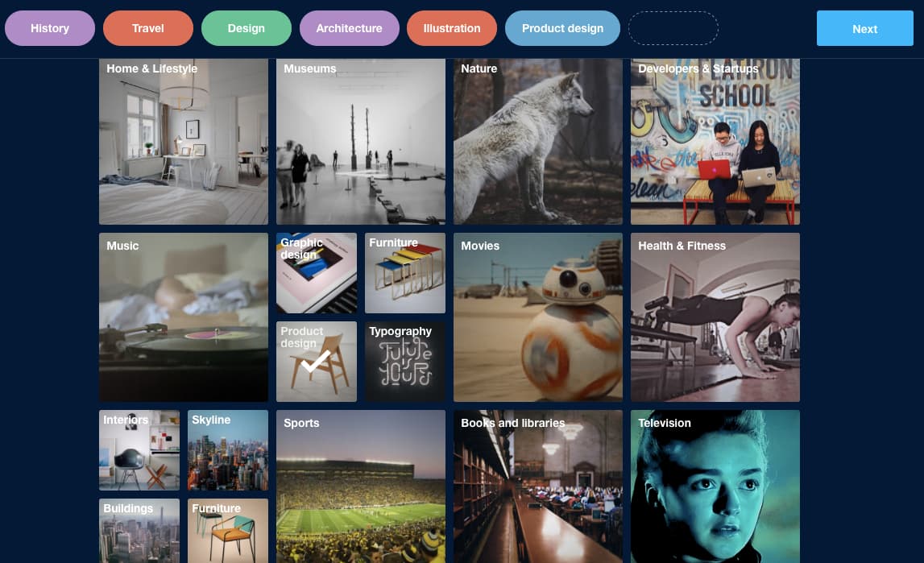Choose the Museums category tile
Viewport: 924px width, 563px height.
coord(361,141)
